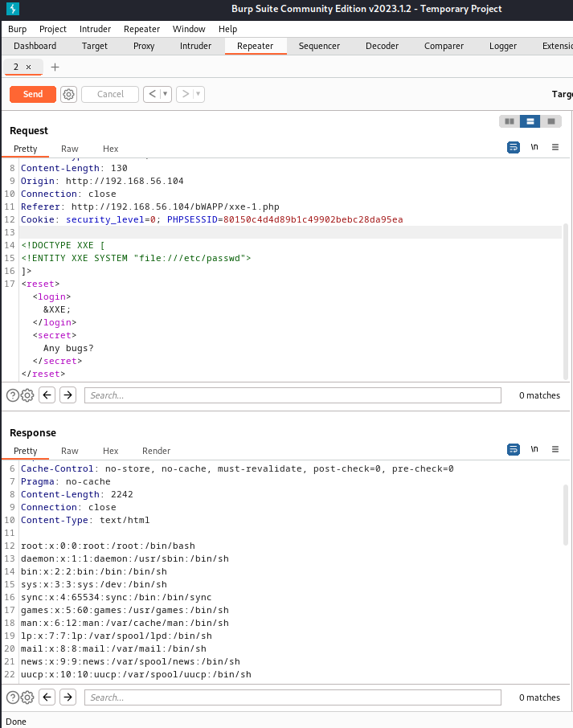Screen dimensions: 573x728
Task: Click the PHPSESSID cookie value
Action: click(313, 219)
